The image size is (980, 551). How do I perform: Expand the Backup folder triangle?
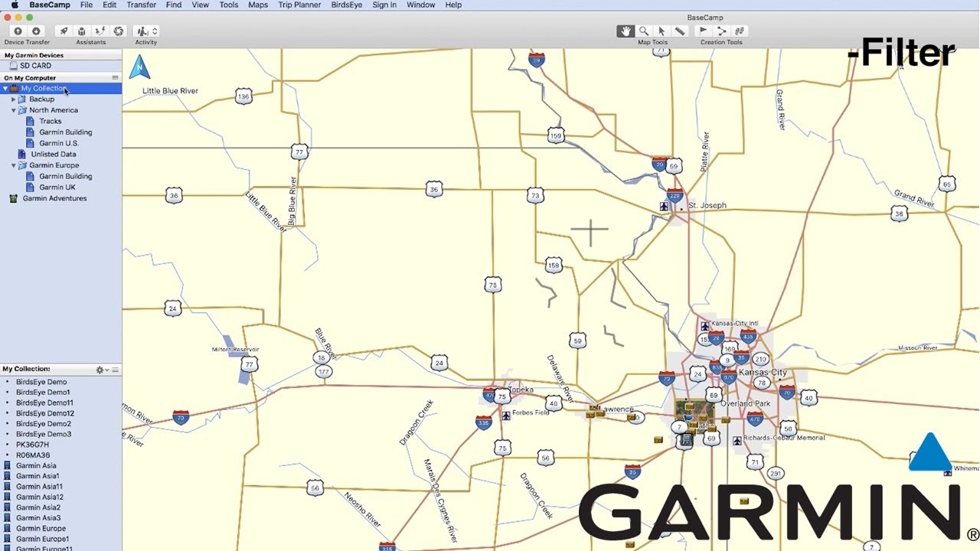point(13,99)
